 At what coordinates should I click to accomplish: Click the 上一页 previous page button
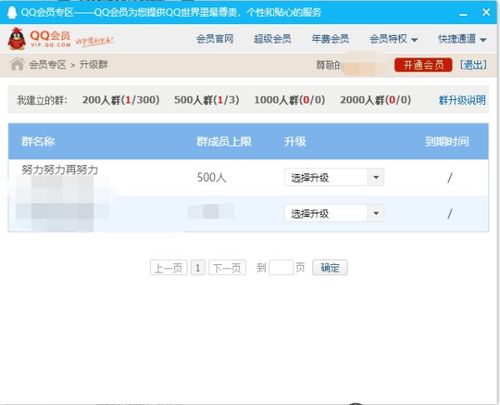click(x=169, y=267)
